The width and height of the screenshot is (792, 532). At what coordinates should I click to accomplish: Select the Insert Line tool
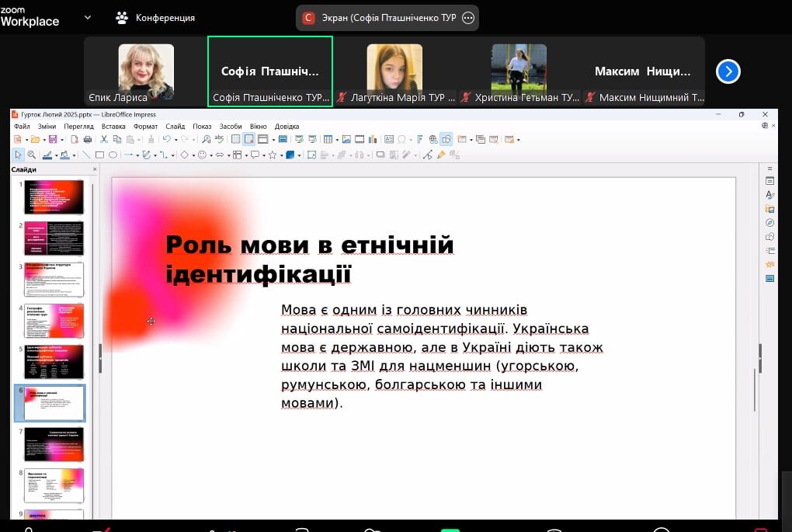(86, 155)
